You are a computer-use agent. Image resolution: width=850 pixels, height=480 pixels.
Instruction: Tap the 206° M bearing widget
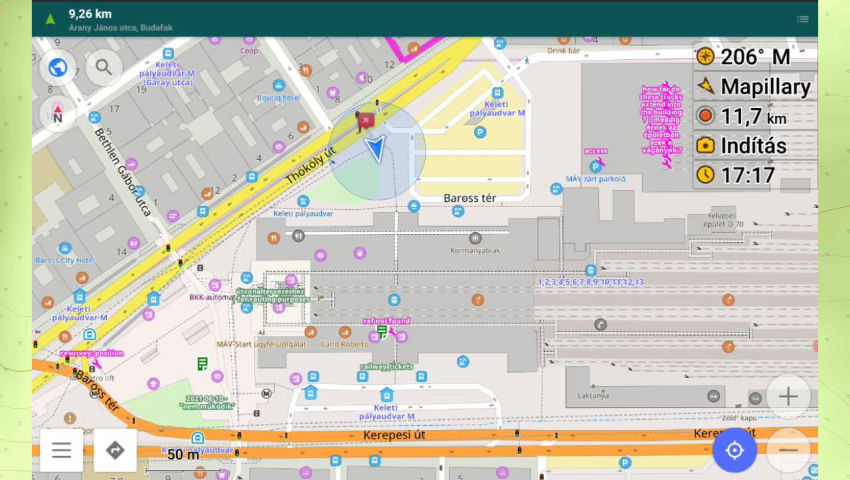[x=755, y=56]
